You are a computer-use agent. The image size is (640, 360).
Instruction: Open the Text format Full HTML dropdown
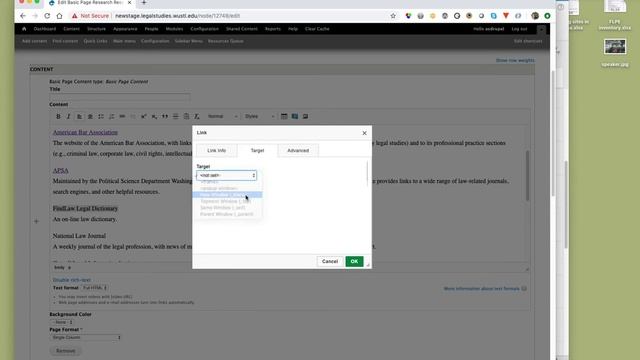94,288
